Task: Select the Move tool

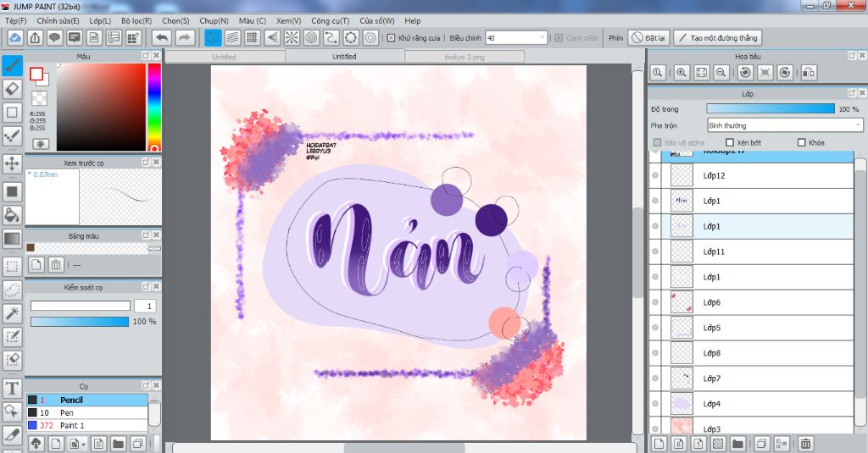Action: click(x=12, y=163)
